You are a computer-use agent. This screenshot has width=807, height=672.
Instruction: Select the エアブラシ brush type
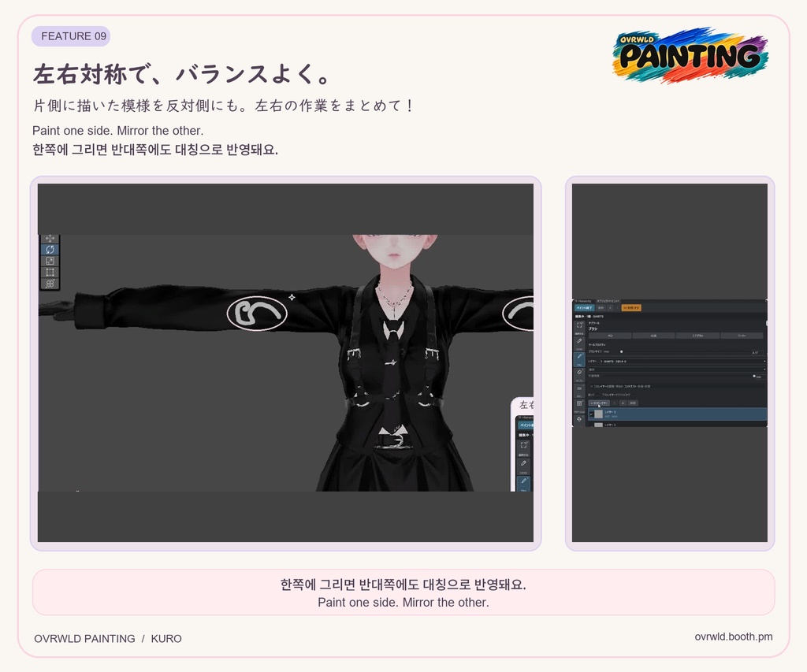pos(698,336)
